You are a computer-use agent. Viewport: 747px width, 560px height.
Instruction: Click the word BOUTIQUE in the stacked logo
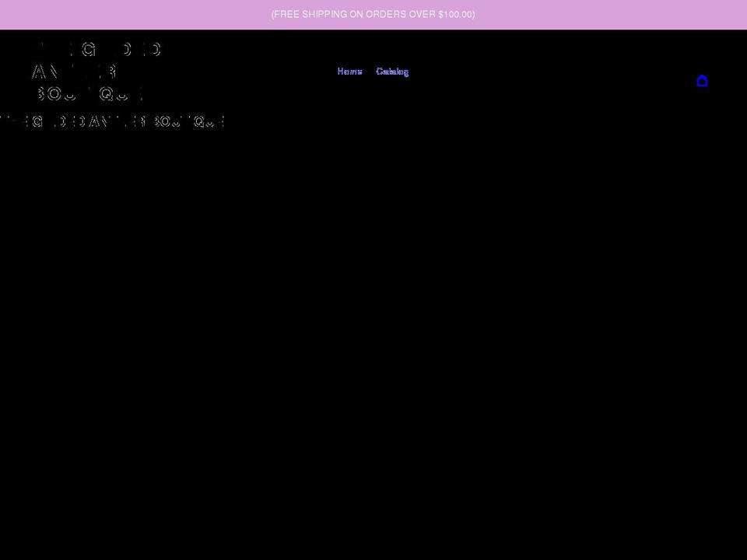pos(89,94)
